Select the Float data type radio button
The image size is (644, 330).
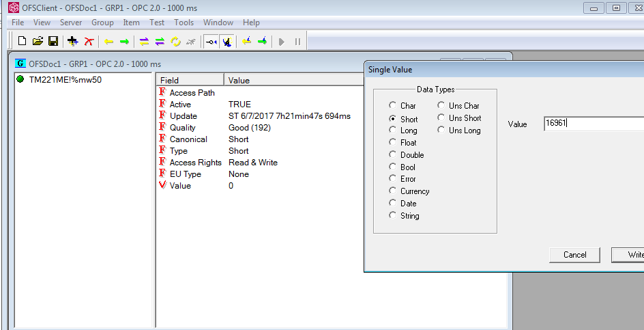(x=392, y=143)
